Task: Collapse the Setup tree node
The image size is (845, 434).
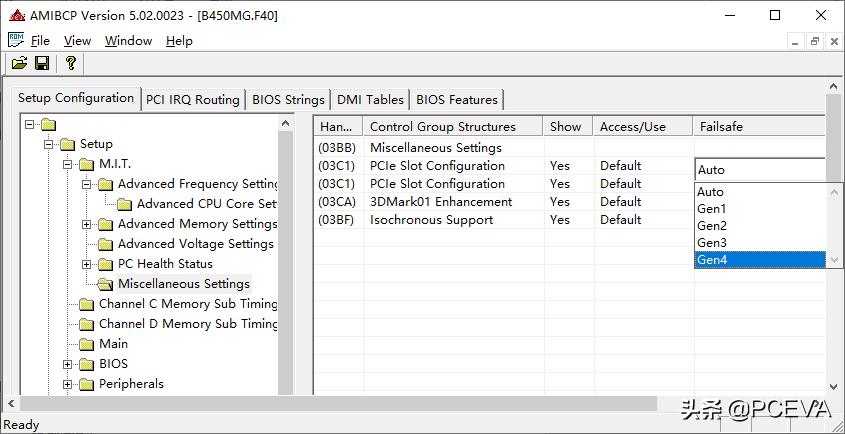Action: (x=49, y=144)
